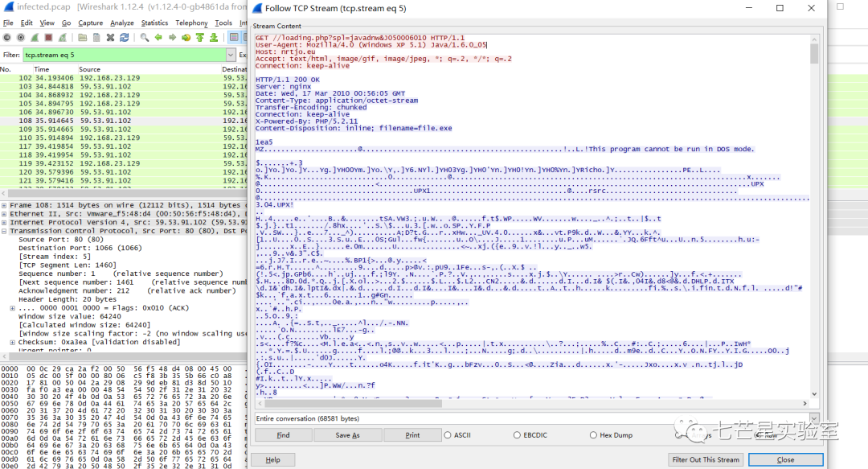868x469 pixels.
Task: Select the Hex Dump radio button
Action: coord(593,435)
